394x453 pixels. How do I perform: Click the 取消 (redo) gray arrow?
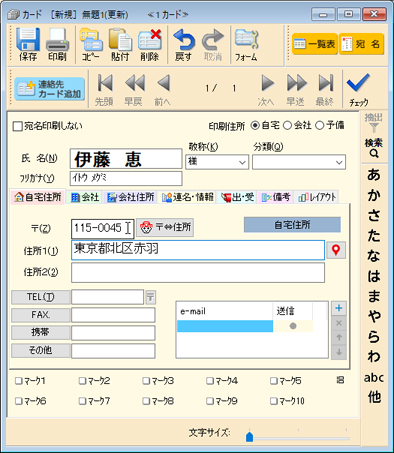(213, 40)
